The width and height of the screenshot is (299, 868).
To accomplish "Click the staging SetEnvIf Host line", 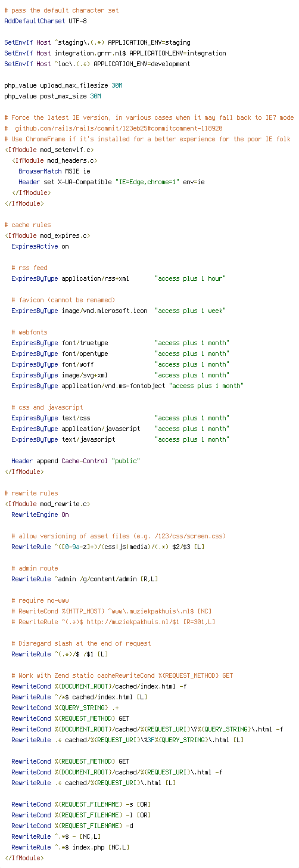I will [x=97, y=42].
